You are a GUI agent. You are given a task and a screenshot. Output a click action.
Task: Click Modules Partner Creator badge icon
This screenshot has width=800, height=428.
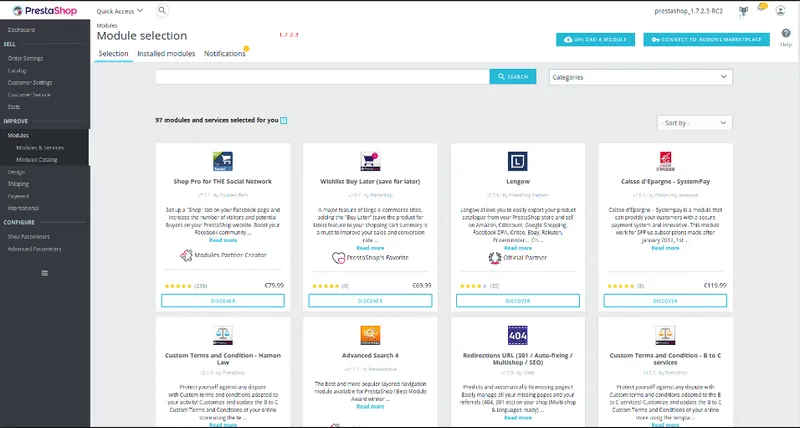(186, 255)
